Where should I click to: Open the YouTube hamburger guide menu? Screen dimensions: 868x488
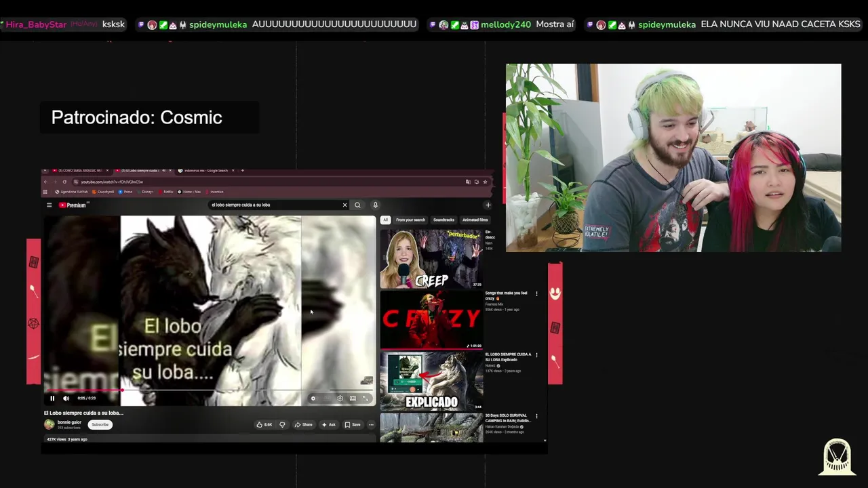49,205
